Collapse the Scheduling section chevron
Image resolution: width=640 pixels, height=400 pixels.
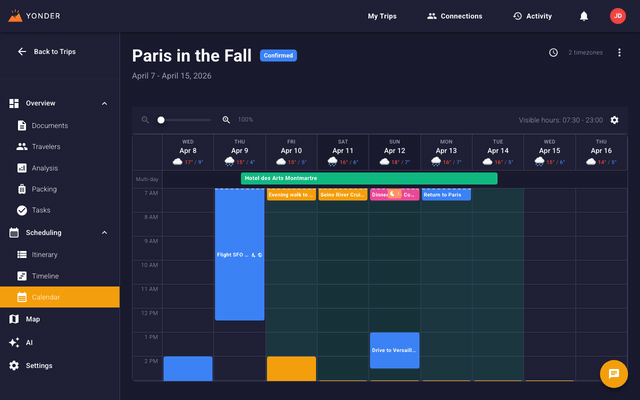click(x=104, y=233)
